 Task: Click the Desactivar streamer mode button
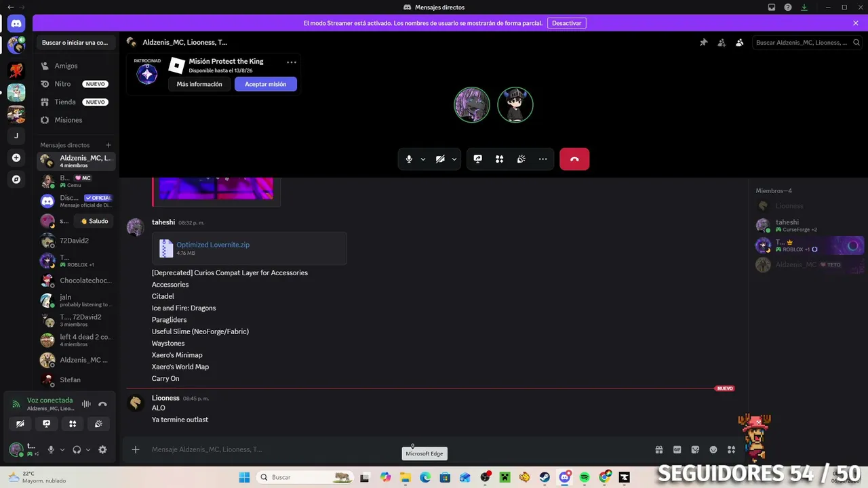pyautogui.click(x=566, y=23)
